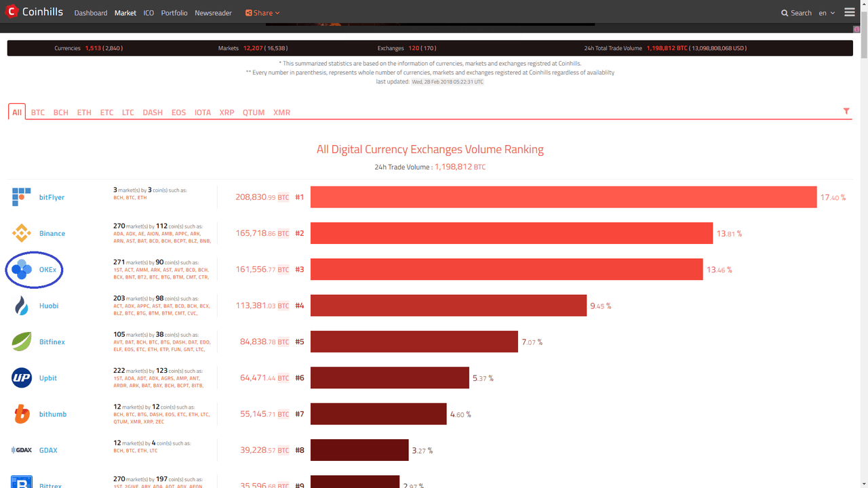Click Bitfinex's 7.07% volume bar
868x488 pixels.
[x=414, y=342]
